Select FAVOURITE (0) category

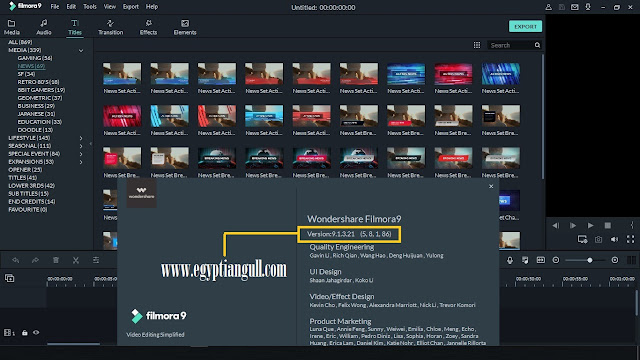(27, 209)
